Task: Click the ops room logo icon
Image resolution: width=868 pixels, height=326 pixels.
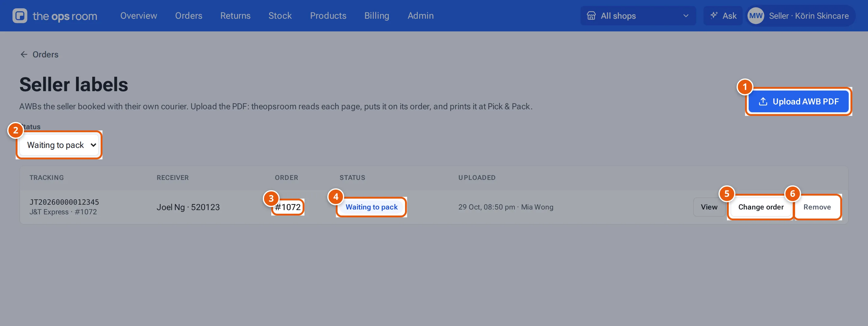Action: point(20,15)
